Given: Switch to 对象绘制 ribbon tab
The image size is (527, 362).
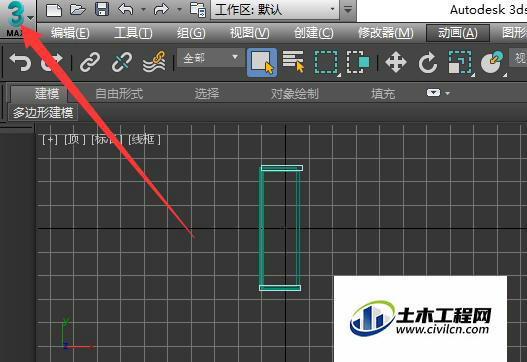Looking at the screenshot, I should (294, 94).
